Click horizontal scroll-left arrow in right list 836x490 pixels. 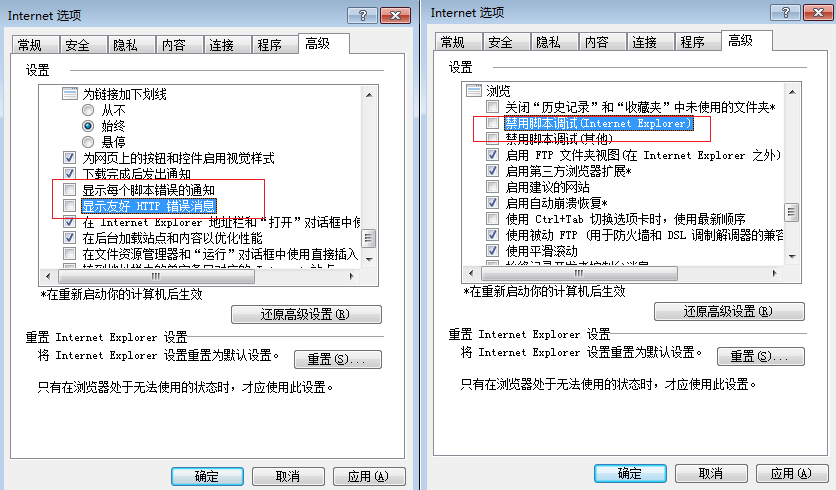(x=471, y=274)
